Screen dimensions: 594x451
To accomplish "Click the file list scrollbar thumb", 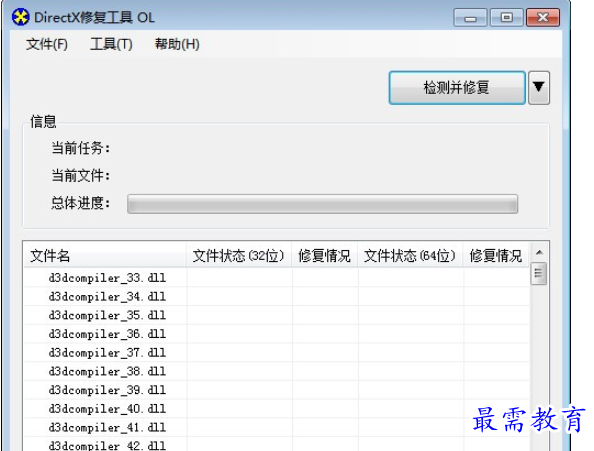I will [539, 273].
